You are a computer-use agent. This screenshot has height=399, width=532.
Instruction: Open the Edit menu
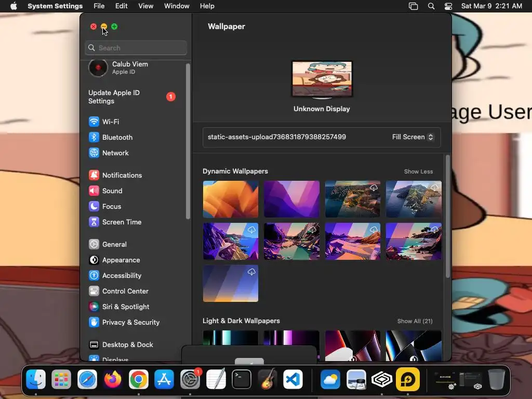pyautogui.click(x=121, y=6)
